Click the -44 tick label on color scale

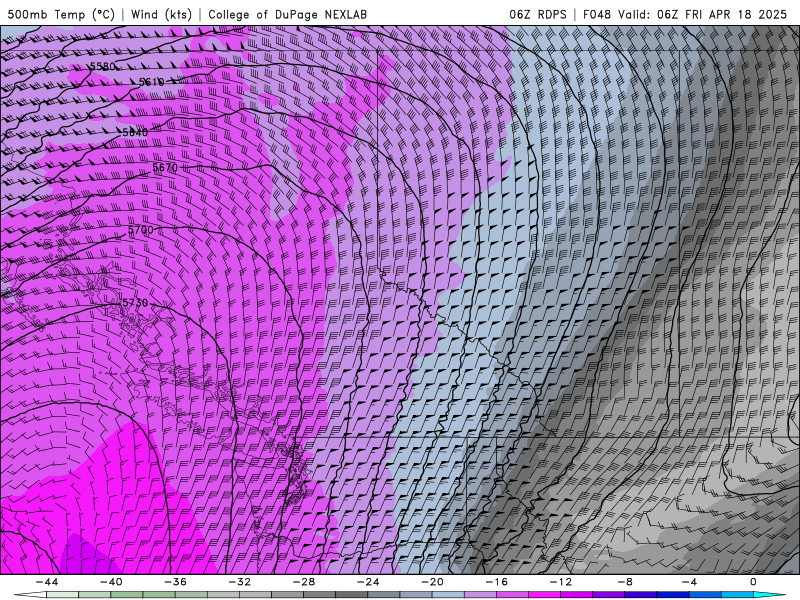point(47,582)
